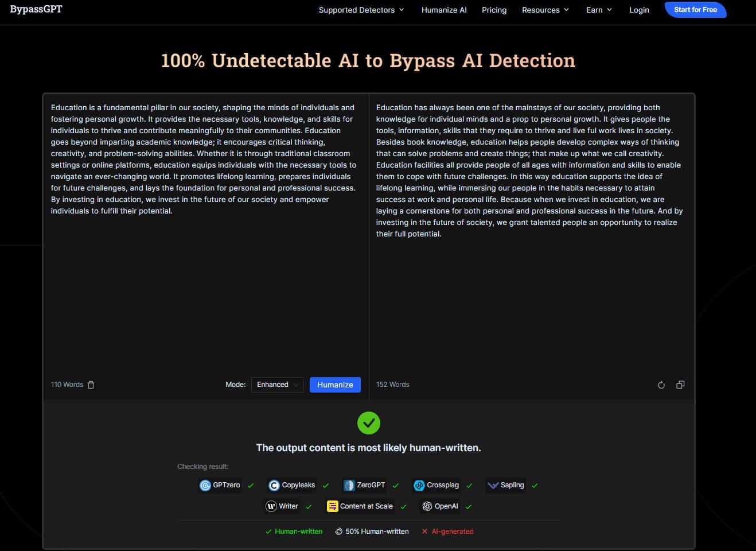Click the Copyleaks detector icon
This screenshot has height=551, width=756.
274,486
